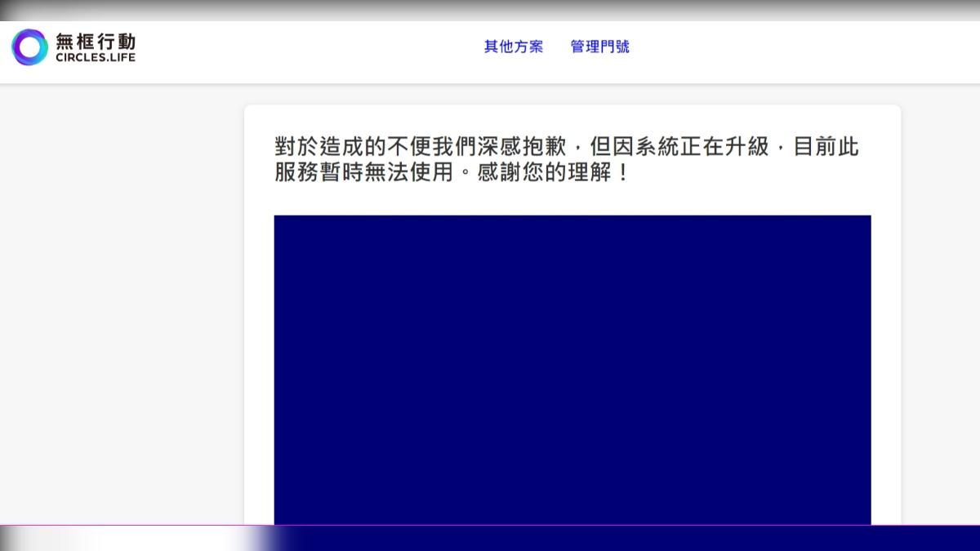Click the large navy blue panel

(572, 367)
